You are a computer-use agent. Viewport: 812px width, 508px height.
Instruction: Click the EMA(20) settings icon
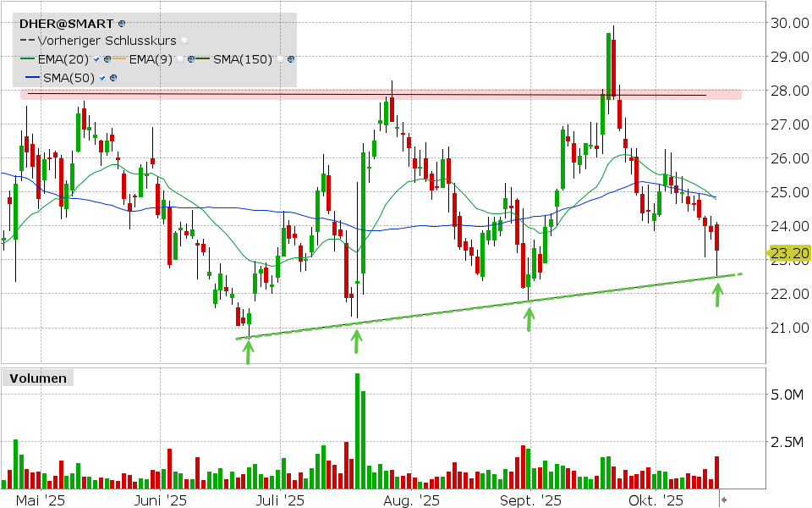[x=107, y=59]
